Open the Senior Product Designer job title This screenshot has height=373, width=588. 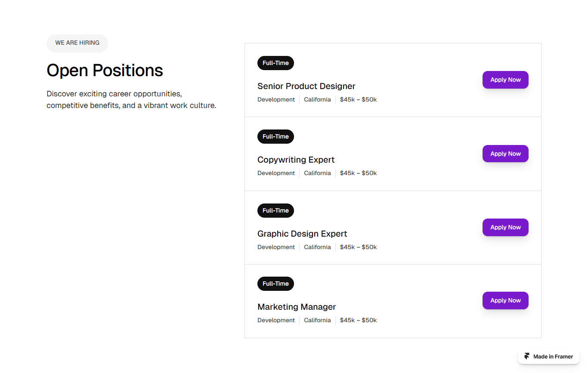point(306,86)
